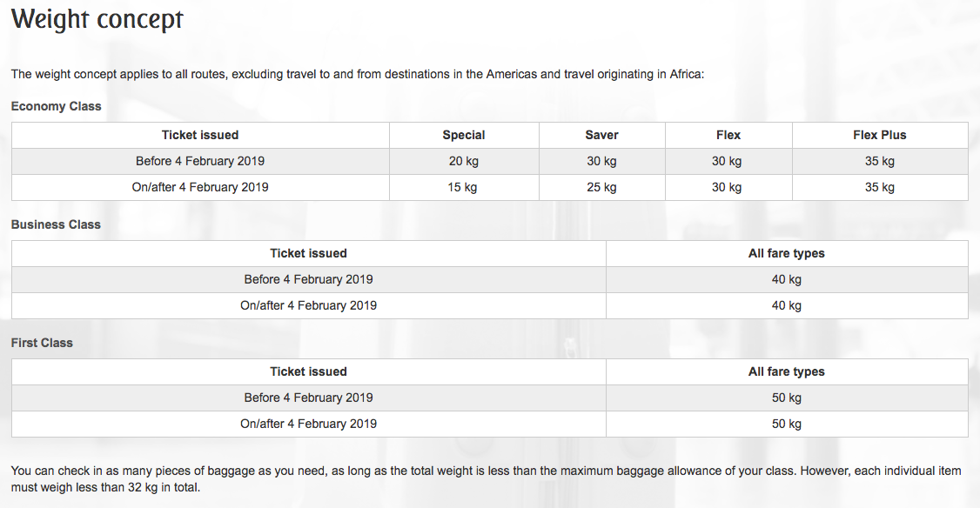Click the 20 kg Special allowance cell
This screenshot has width=980, height=508.
coord(464,161)
